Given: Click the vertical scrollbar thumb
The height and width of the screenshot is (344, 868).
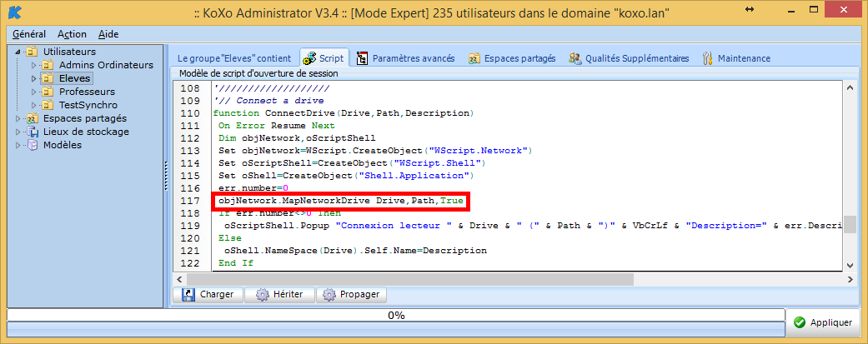Looking at the screenshot, I should pos(850,225).
